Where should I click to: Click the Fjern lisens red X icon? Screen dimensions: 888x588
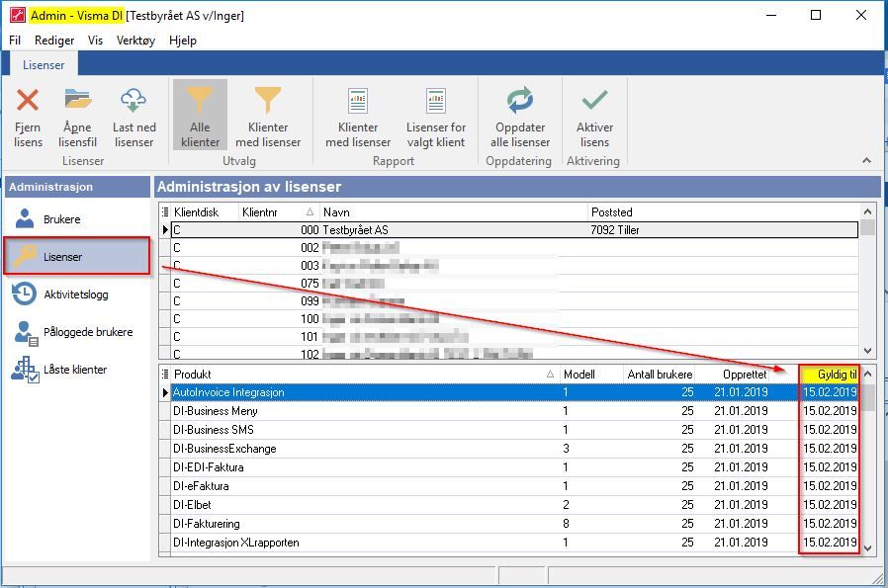click(28, 100)
